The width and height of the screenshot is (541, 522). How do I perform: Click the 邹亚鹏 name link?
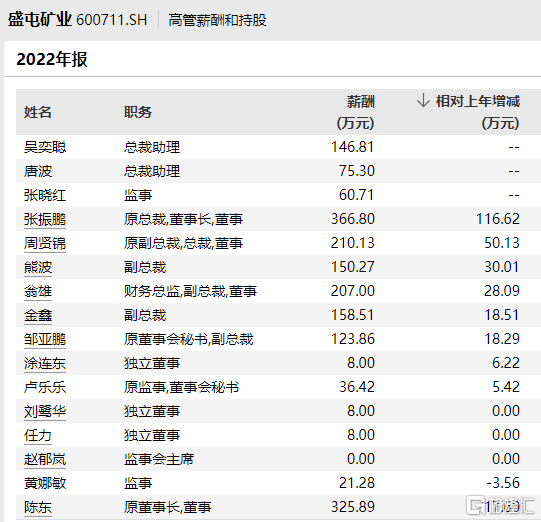[x=45, y=339]
